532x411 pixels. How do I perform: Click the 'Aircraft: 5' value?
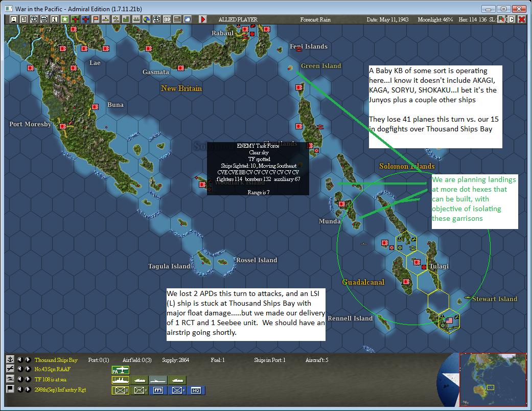point(317,360)
